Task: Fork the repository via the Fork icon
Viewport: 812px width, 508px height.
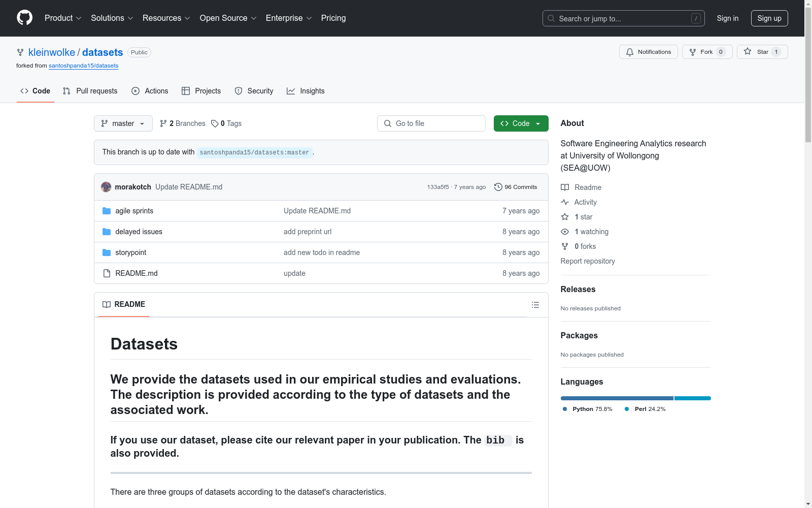Action: (693, 52)
